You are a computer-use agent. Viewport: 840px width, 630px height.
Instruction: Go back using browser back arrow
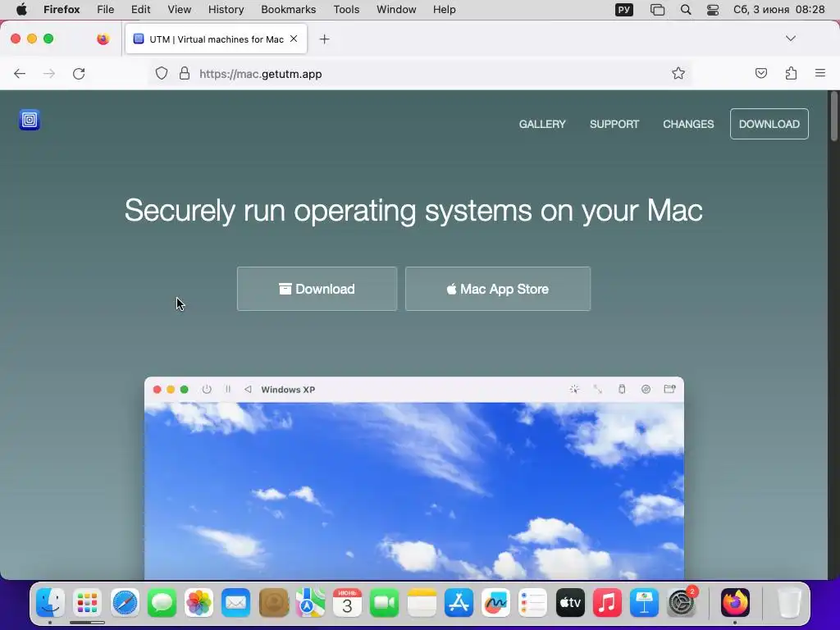coord(20,74)
